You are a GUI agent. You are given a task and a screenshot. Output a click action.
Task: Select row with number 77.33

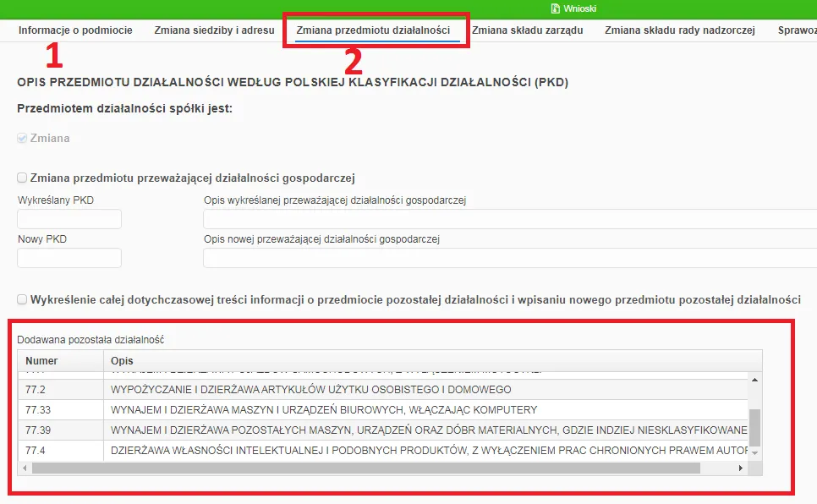pos(382,409)
